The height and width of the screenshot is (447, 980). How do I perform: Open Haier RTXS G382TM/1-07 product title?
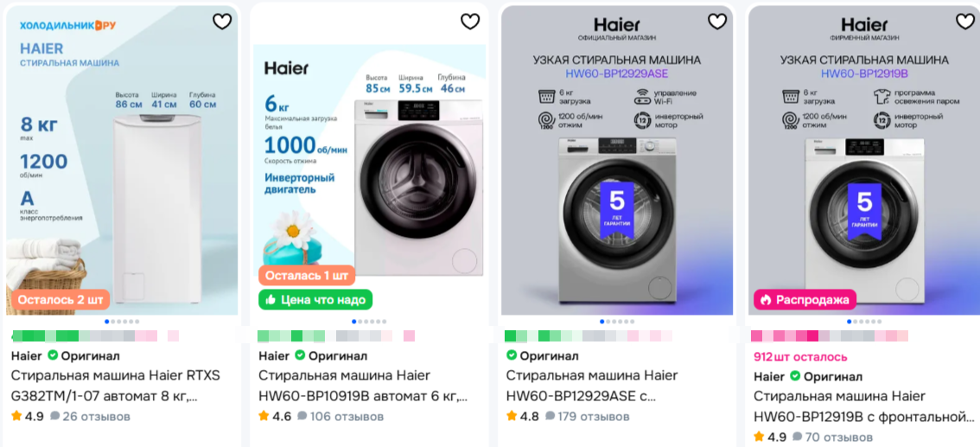click(x=116, y=386)
